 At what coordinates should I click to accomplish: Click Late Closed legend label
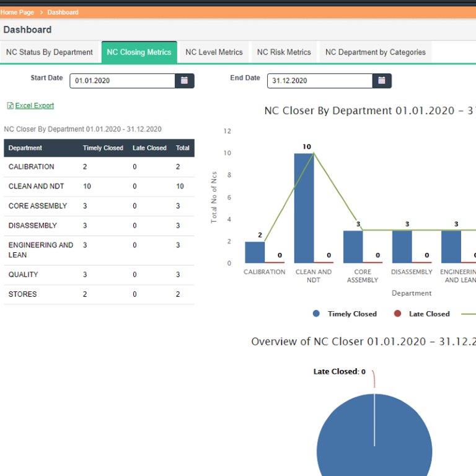coord(430,314)
